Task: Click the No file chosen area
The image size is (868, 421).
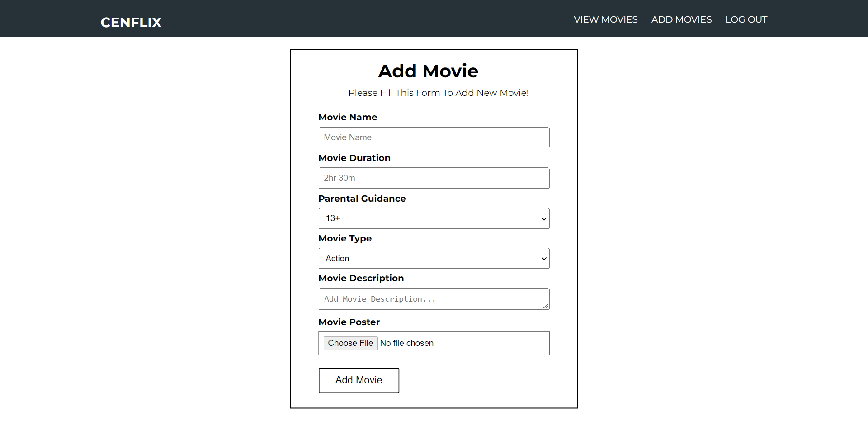Action: pos(407,343)
